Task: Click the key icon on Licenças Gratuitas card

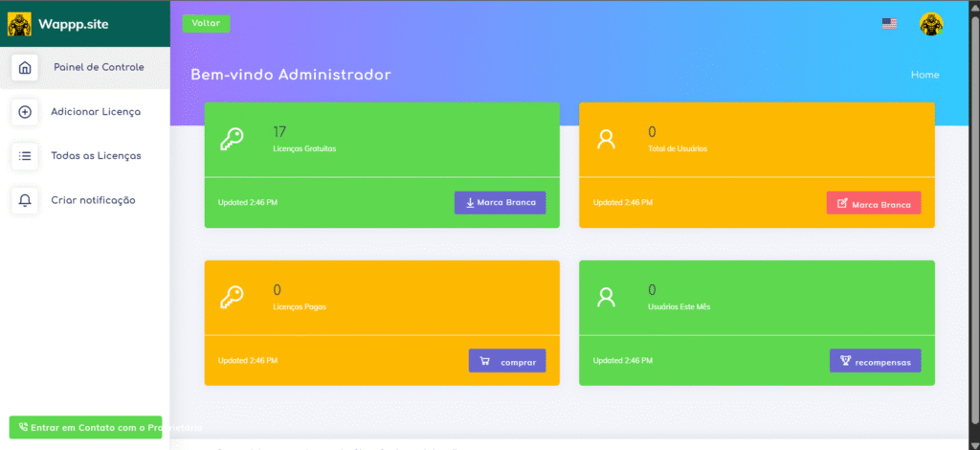Action: pos(232,140)
